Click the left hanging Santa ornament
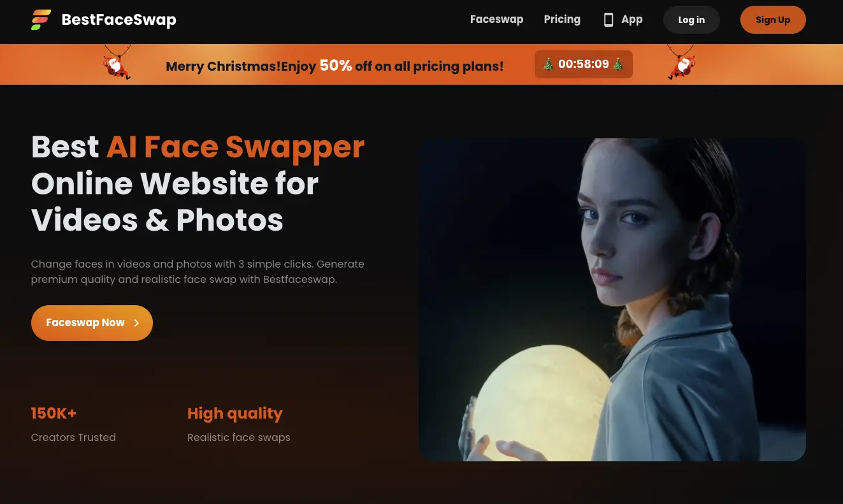The image size is (843, 504). click(x=117, y=64)
